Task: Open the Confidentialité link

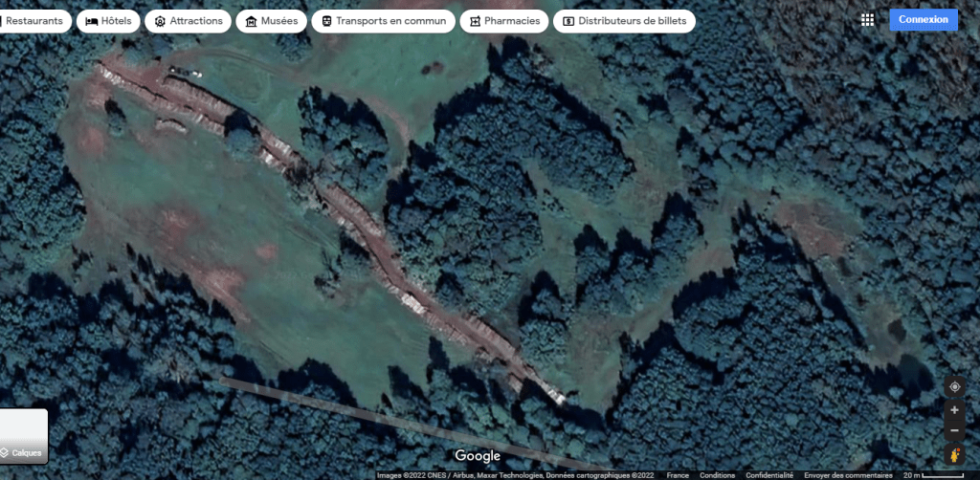Action: [x=769, y=475]
